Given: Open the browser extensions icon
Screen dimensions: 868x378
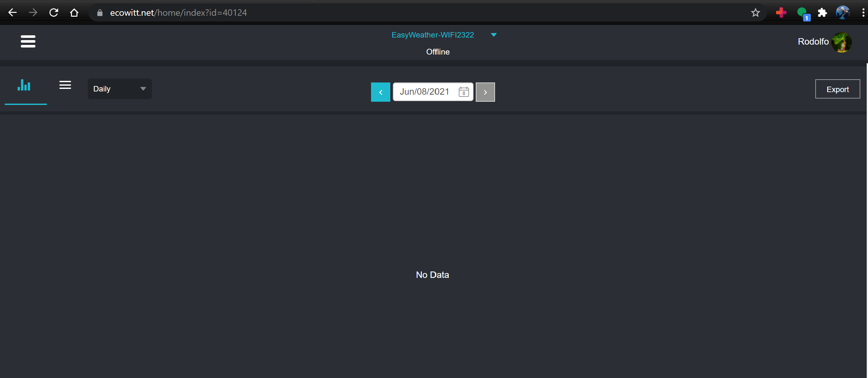Looking at the screenshot, I should click(x=822, y=13).
